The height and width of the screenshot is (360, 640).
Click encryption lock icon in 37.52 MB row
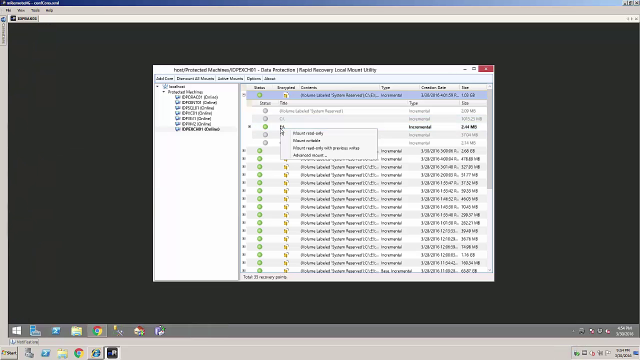pyautogui.click(x=286, y=183)
